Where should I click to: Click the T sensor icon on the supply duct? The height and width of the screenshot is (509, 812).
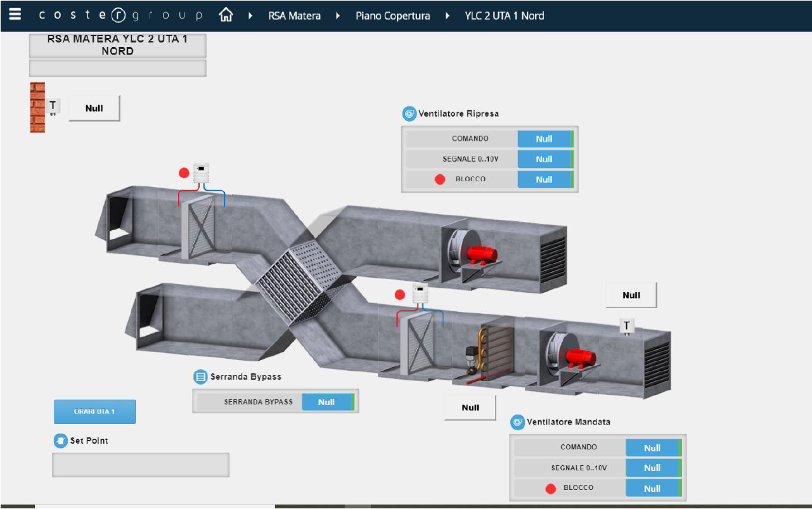(626, 325)
